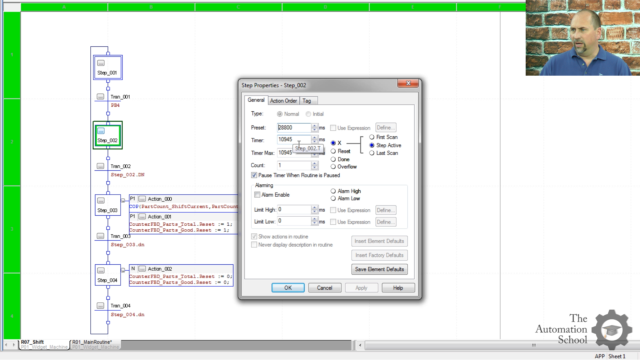The width and height of the screenshot is (640, 360).
Task: Click the Action_000 action icon
Action: [x=142, y=199]
